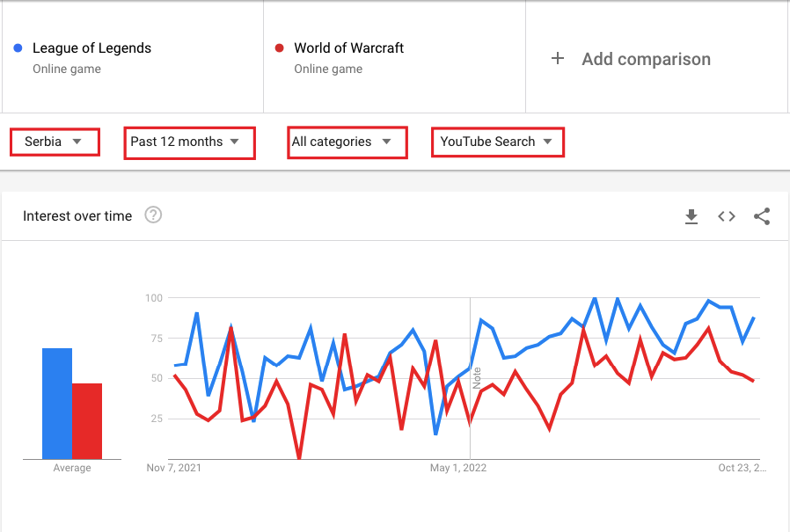Open the Interest over time help icon
790x532 pixels.
pos(153,215)
